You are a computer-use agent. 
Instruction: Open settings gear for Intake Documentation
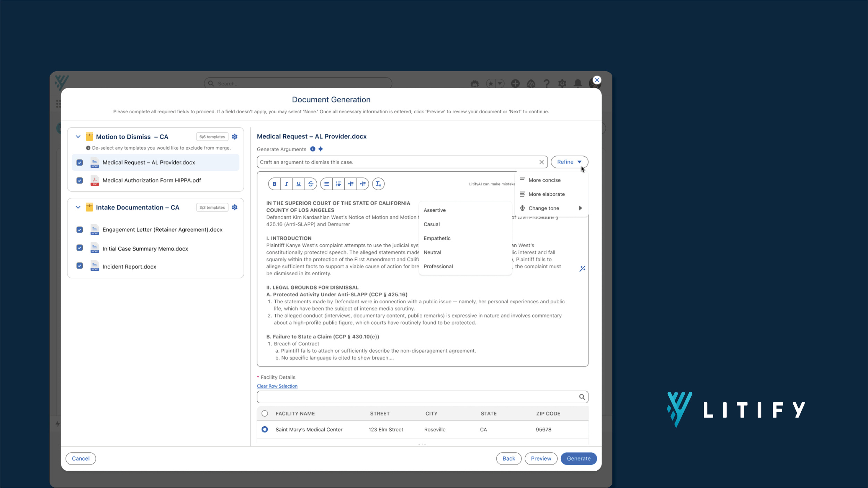tap(235, 207)
